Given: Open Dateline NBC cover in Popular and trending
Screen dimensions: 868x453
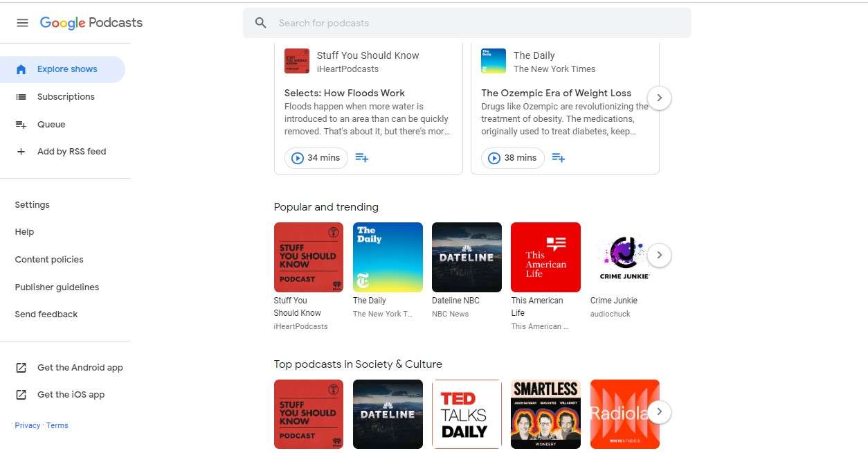Looking at the screenshot, I should [x=467, y=257].
